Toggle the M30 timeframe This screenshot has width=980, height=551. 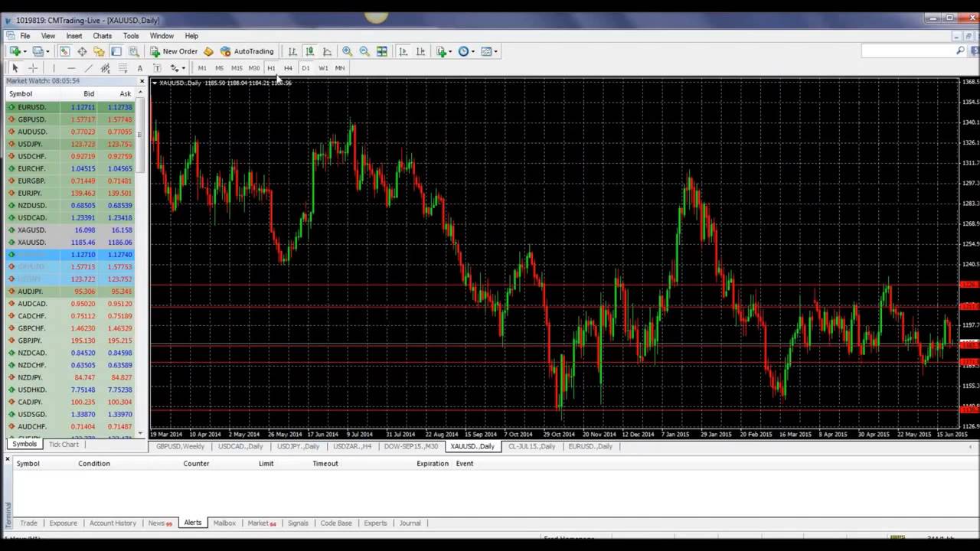pyautogui.click(x=254, y=68)
